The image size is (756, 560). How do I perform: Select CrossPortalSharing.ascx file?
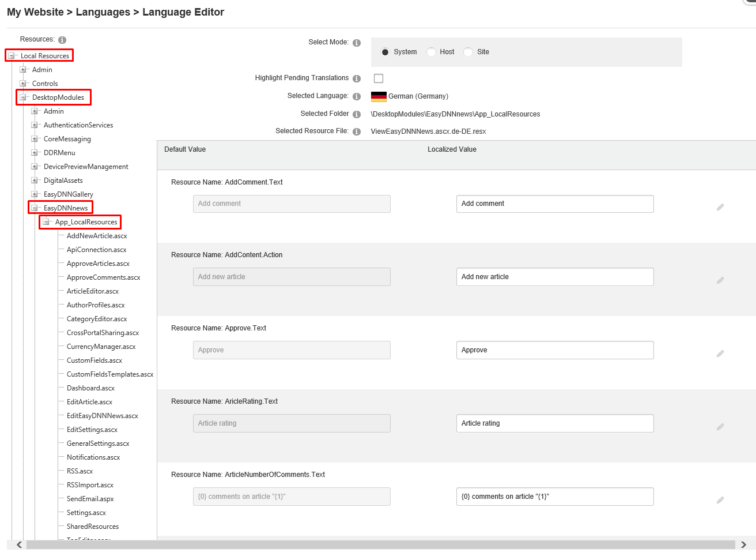(103, 333)
